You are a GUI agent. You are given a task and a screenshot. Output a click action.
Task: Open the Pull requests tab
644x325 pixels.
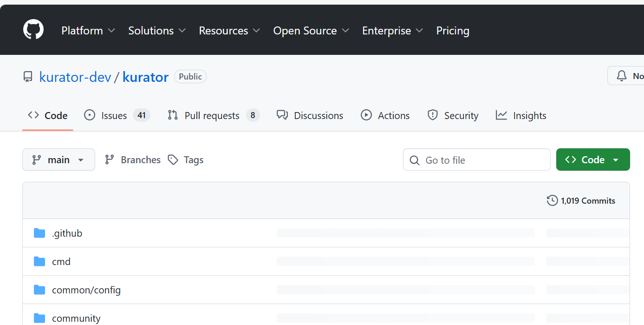click(x=213, y=115)
